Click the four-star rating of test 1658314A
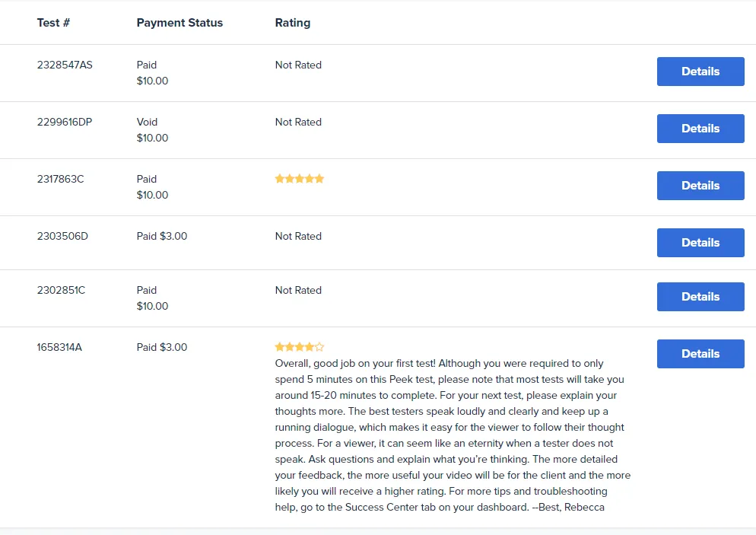This screenshot has width=756, height=535. (300, 347)
